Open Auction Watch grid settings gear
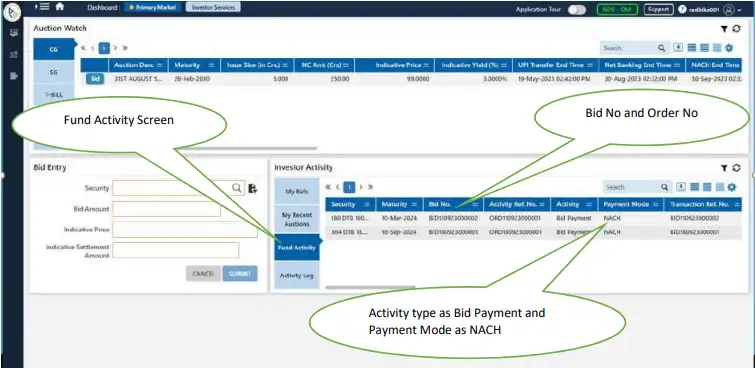 (x=729, y=48)
